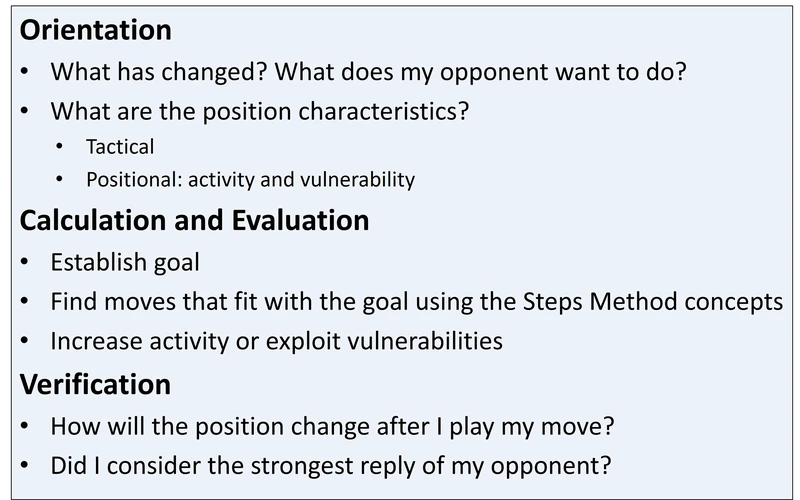Click "How will the position change" question

coord(331,427)
